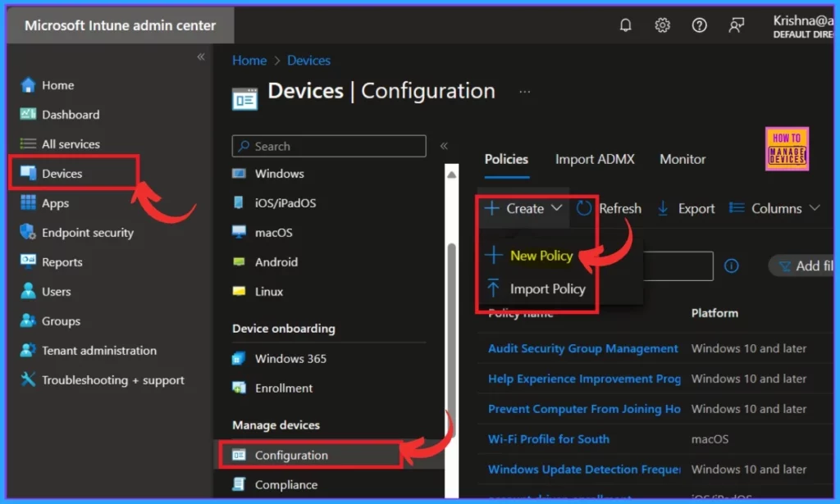Click the Android platform icon
840x504 pixels.
pos(239,261)
